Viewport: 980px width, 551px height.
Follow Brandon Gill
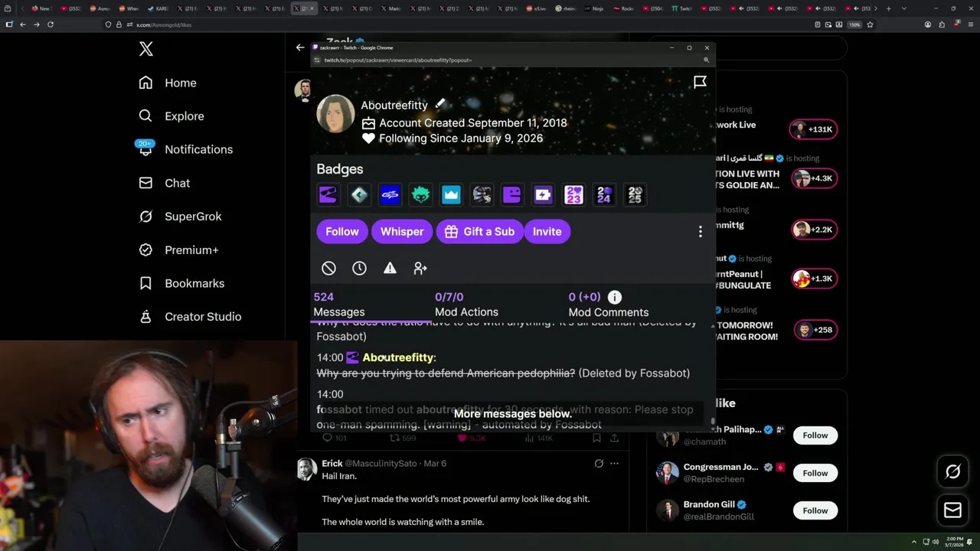pyautogui.click(x=815, y=510)
